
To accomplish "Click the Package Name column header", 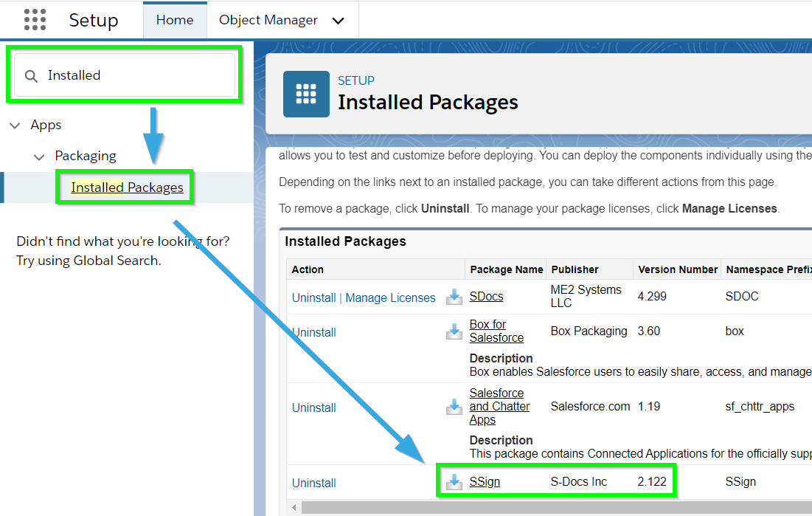I will coord(506,269).
